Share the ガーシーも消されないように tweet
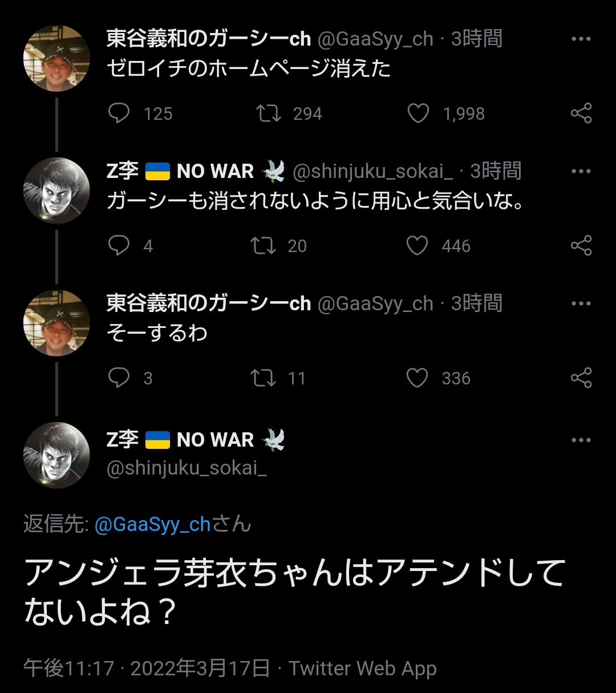The image size is (616, 693). click(581, 246)
